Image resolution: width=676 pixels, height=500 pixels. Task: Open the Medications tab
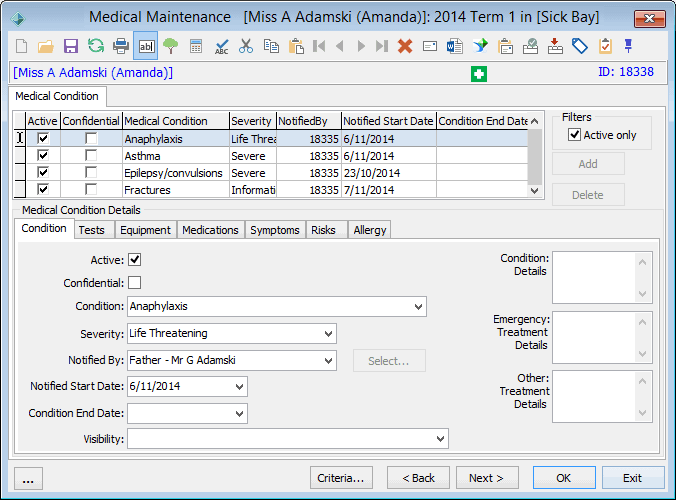[x=210, y=230]
